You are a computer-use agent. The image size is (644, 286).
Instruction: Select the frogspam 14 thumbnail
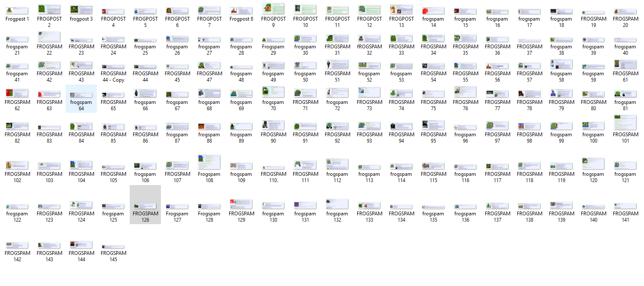click(x=433, y=11)
